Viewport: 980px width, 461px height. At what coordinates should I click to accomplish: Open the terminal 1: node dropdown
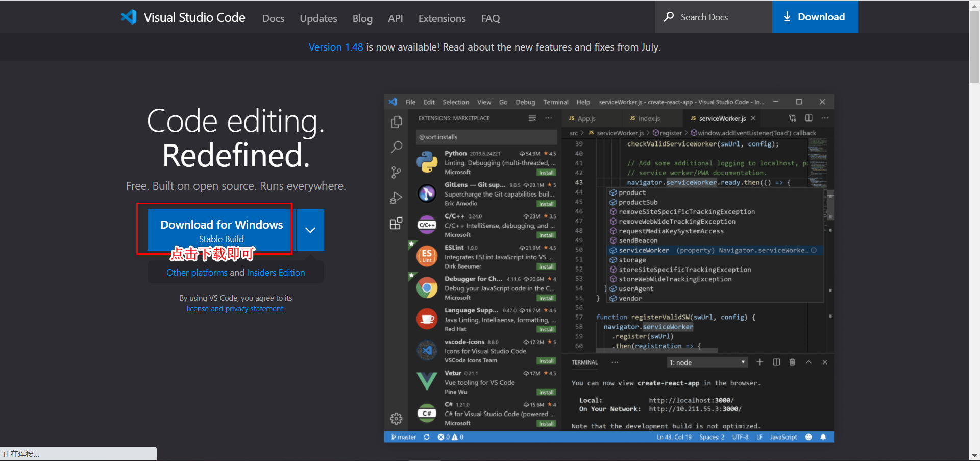(707, 362)
